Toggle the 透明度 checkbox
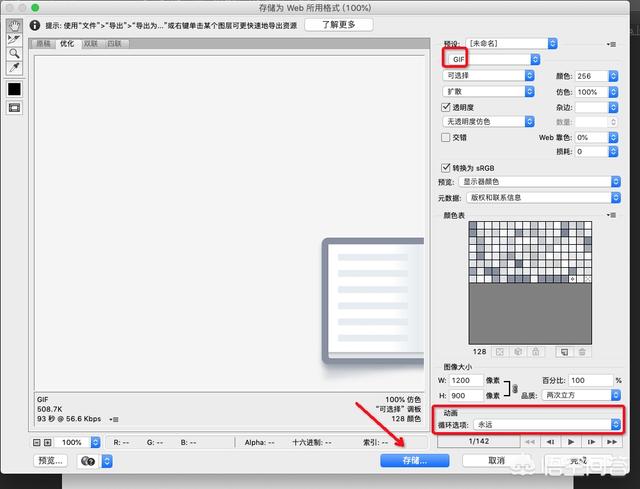640x489 pixels. click(x=446, y=107)
